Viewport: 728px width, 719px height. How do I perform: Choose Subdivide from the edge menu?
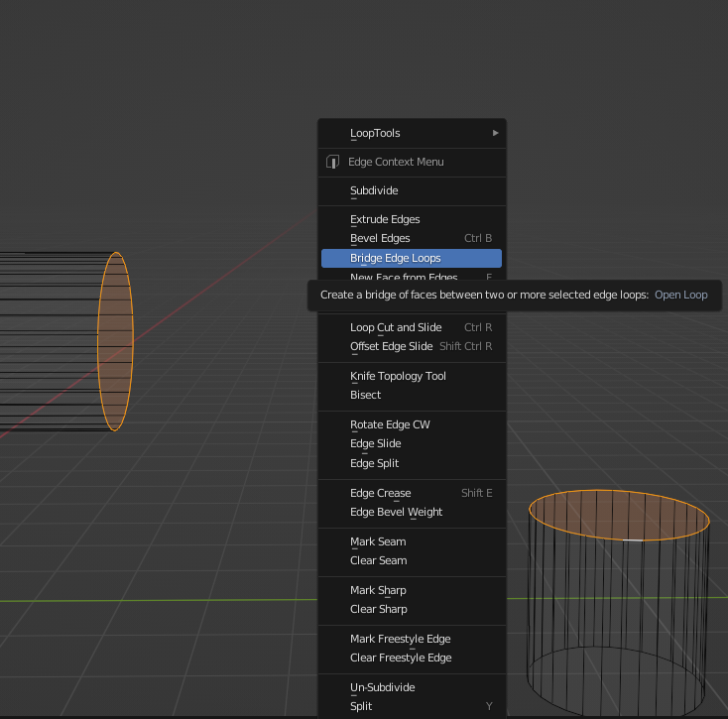pyautogui.click(x=412, y=190)
